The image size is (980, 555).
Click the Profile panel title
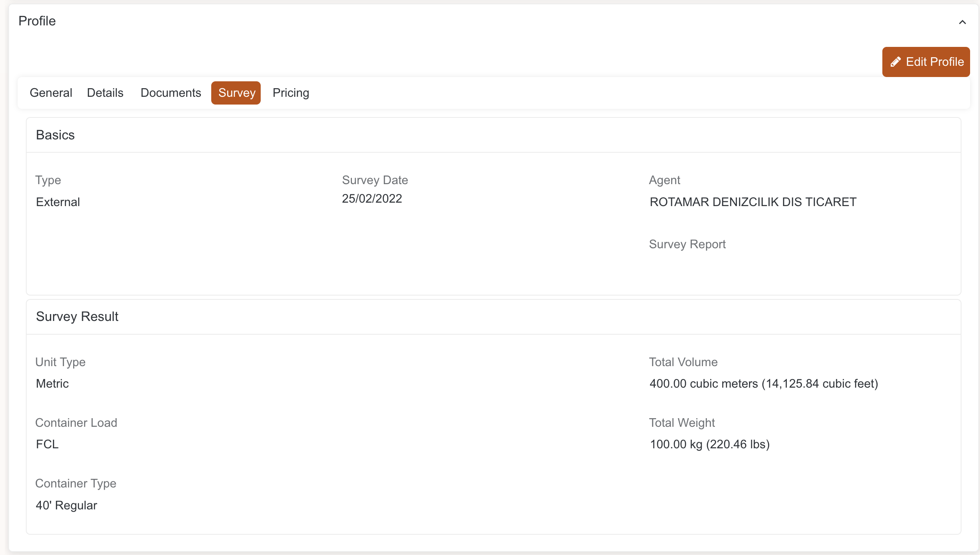pyautogui.click(x=37, y=21)
